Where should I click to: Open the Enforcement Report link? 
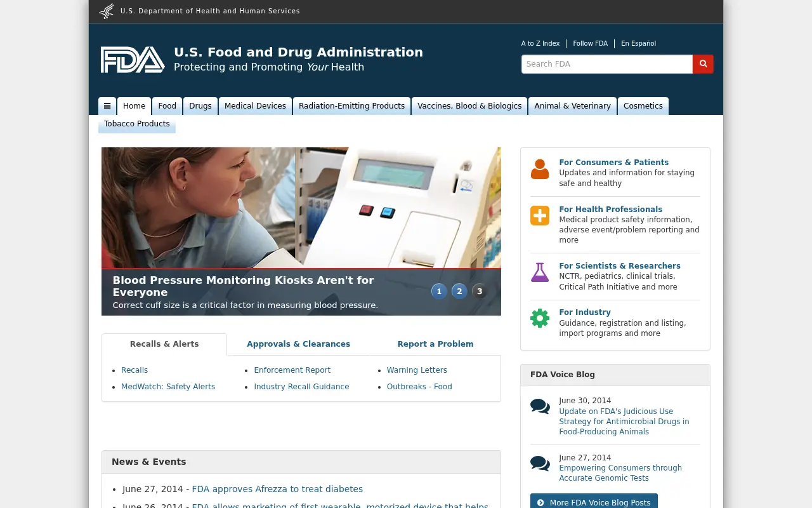292,370
